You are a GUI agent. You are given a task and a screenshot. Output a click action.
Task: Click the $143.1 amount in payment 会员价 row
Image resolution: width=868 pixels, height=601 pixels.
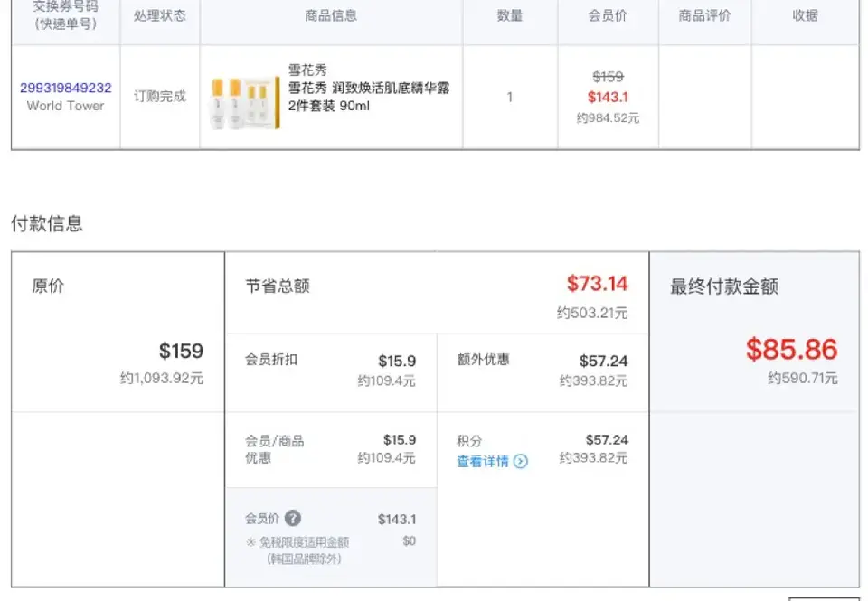pyautogui.click(x=397, y=519)
